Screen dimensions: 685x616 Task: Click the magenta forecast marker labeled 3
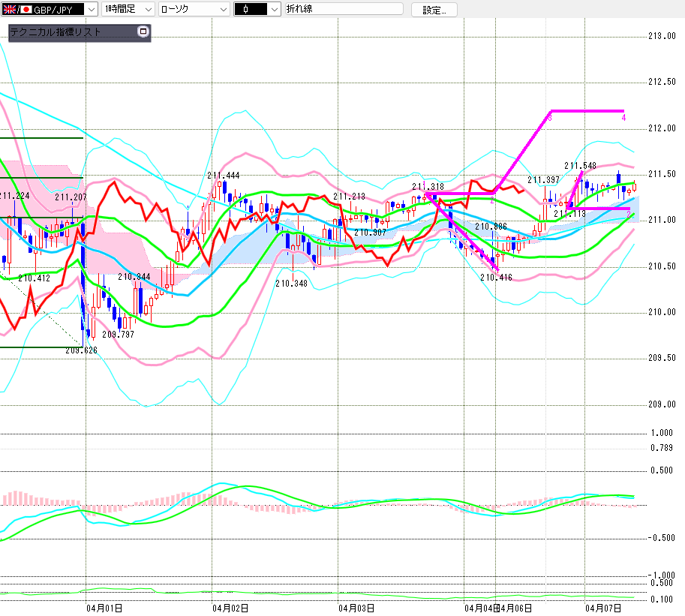(x=549, y=118)
